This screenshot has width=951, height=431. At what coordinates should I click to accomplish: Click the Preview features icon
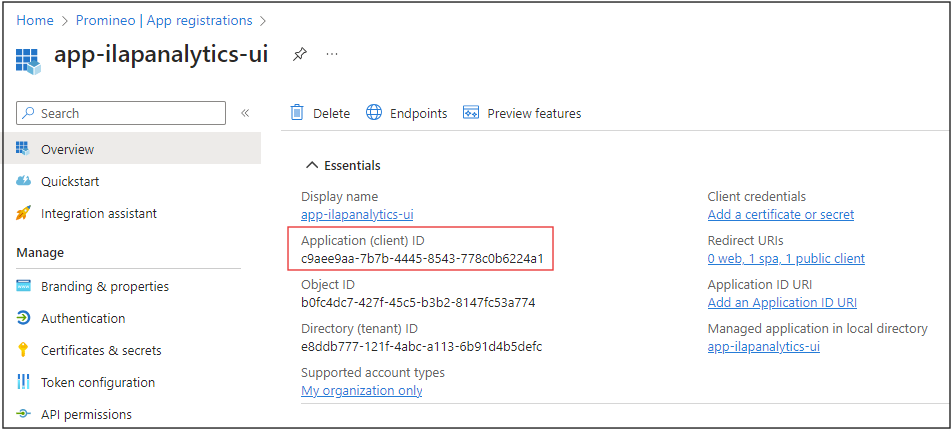[471, 113]
